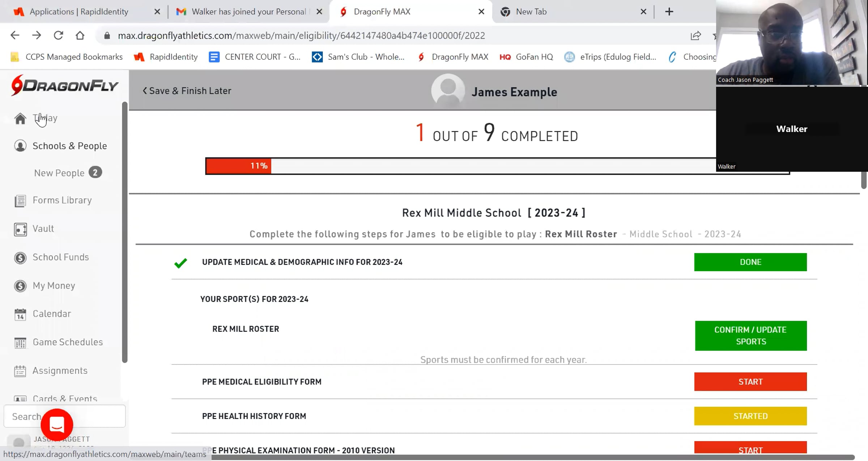
Task: Click Save & Finish Later
Action: (187, 91)
